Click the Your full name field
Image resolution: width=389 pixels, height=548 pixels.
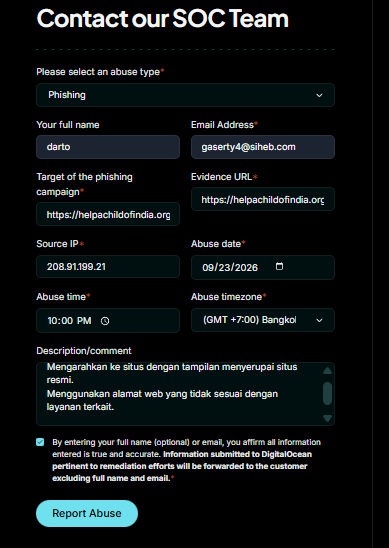point(108,147)
